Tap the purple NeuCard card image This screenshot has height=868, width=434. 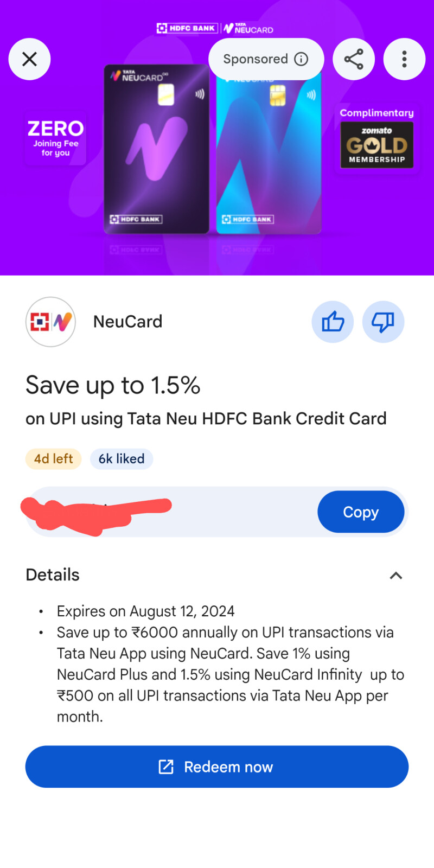[157, 149]
